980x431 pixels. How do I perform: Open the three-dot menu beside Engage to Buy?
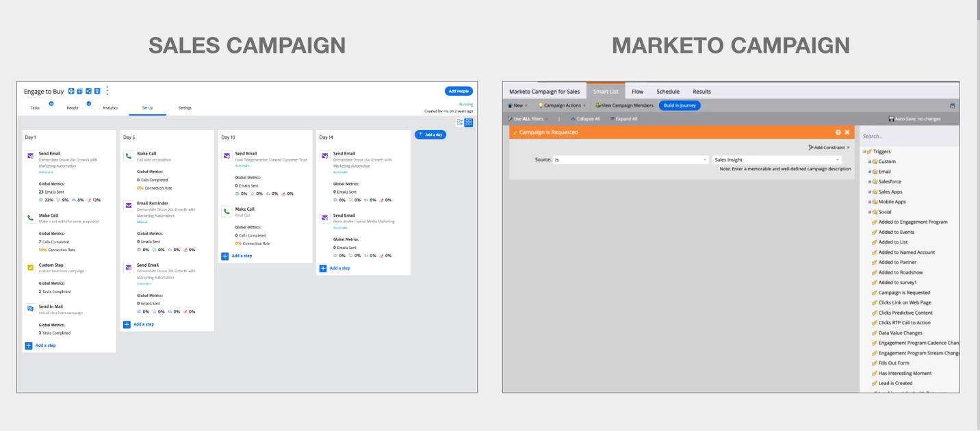point(107,91)
